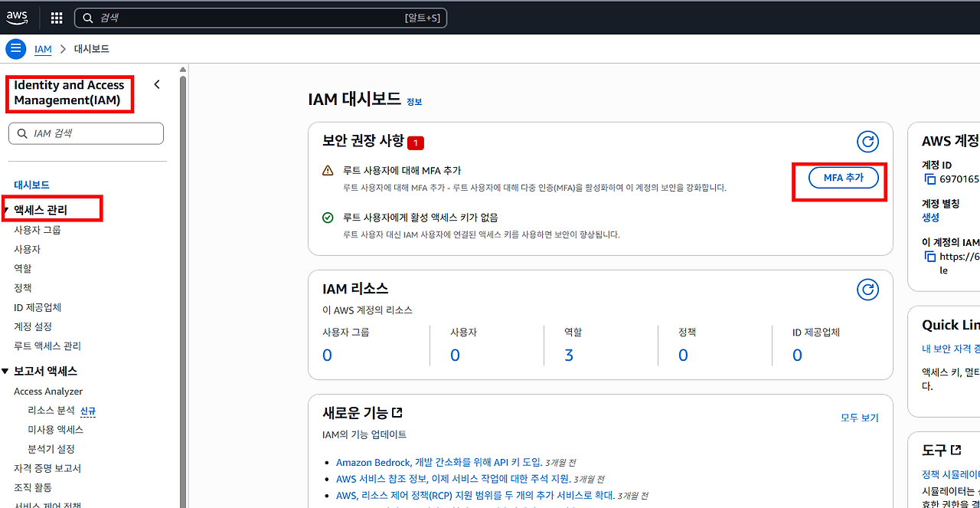Click the search field in top bar
Screen dimensions: 980x508
point(260,18)
